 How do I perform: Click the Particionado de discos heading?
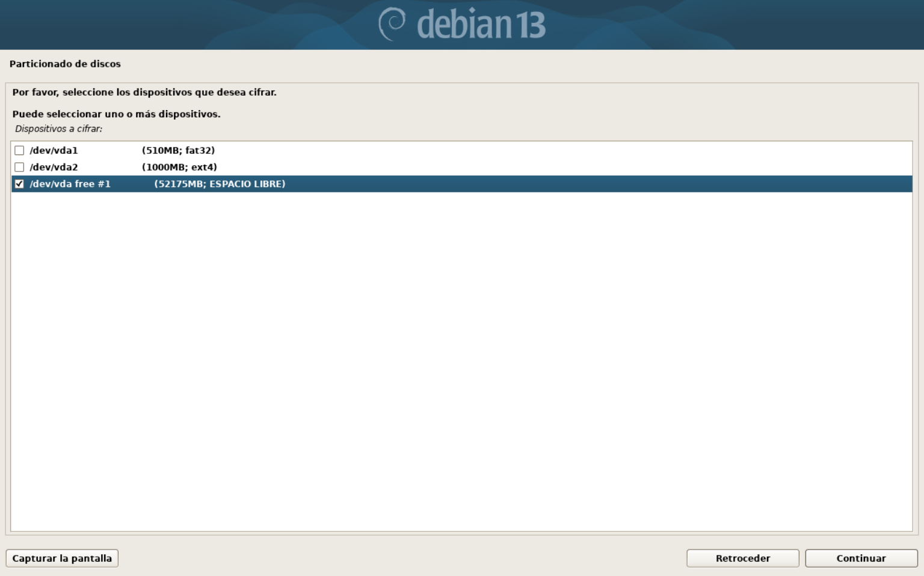[65, 64]
